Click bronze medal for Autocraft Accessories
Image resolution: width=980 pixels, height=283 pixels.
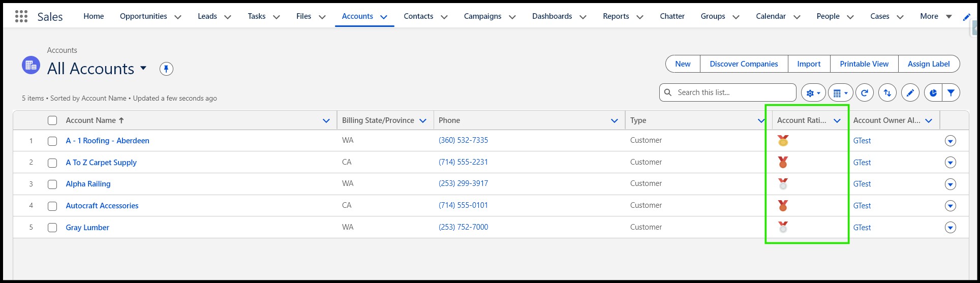coord(783,206)
